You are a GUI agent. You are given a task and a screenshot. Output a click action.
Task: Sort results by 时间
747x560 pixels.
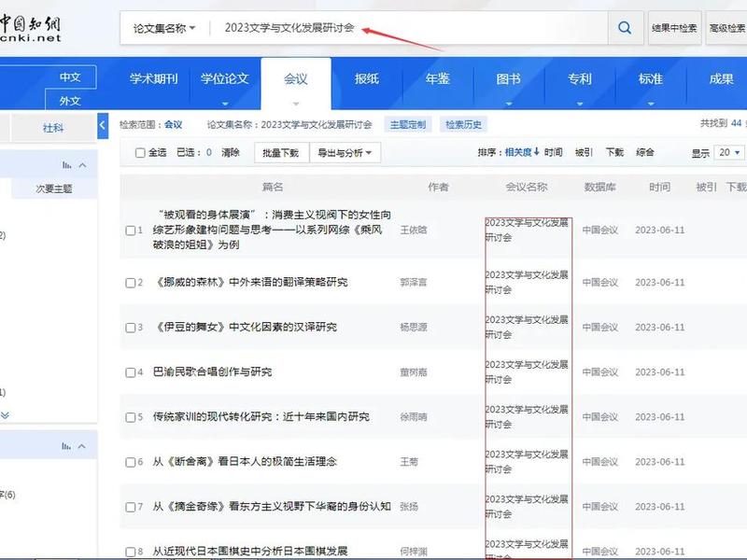[553, 152]
